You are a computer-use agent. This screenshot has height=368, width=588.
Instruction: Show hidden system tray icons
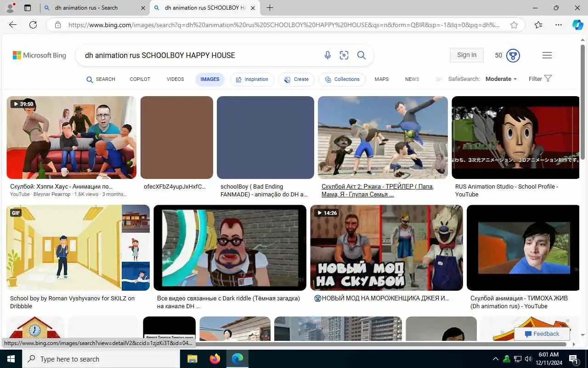pos(495,359)
